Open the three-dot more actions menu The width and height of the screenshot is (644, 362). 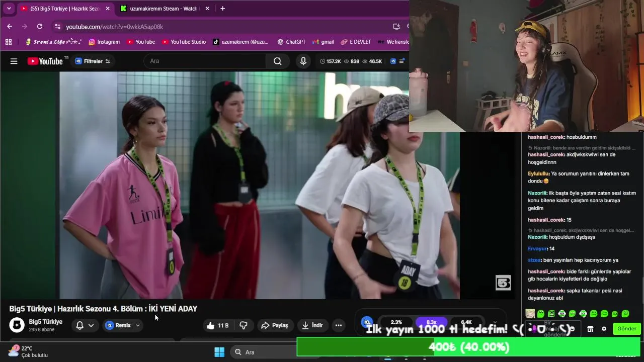coord(339,325)
